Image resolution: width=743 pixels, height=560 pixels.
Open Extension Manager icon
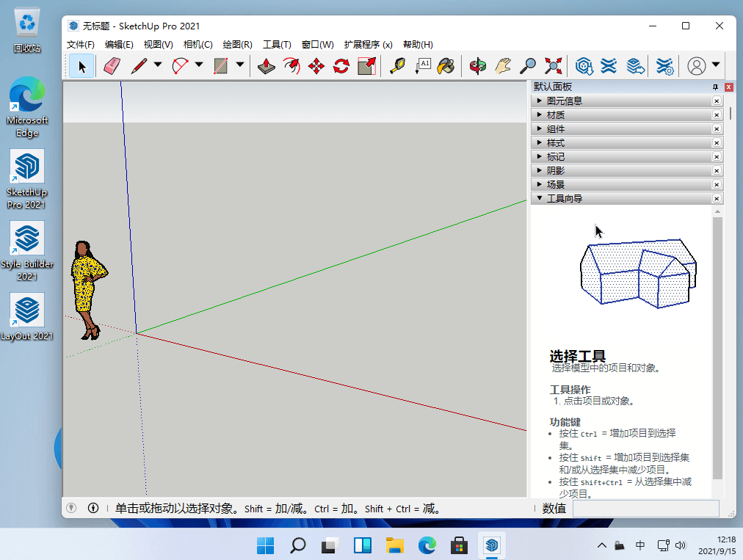665,66
